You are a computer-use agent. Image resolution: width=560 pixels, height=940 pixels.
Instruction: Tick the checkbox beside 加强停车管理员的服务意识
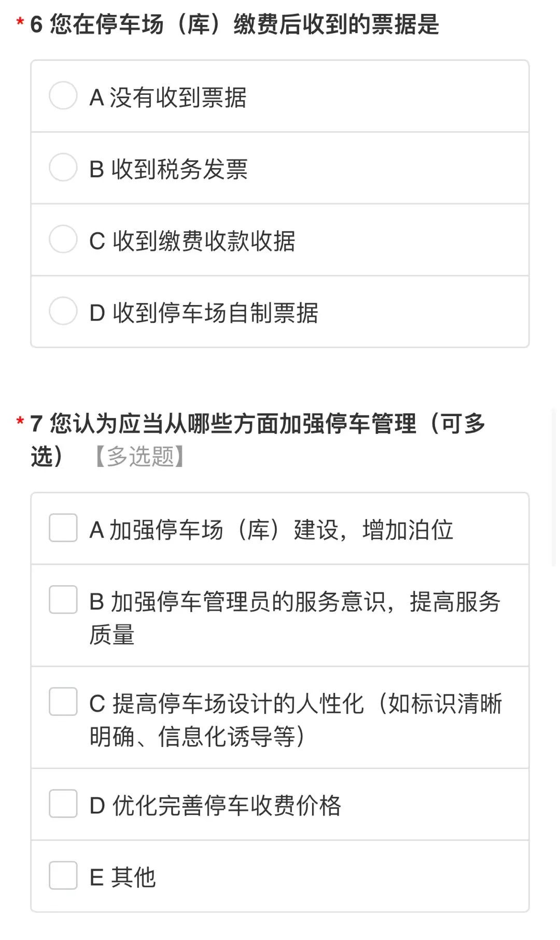click(x=63, y=600)
